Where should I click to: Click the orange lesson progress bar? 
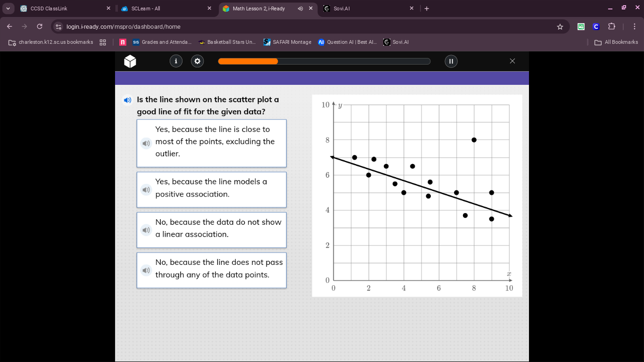coord(248,61)
